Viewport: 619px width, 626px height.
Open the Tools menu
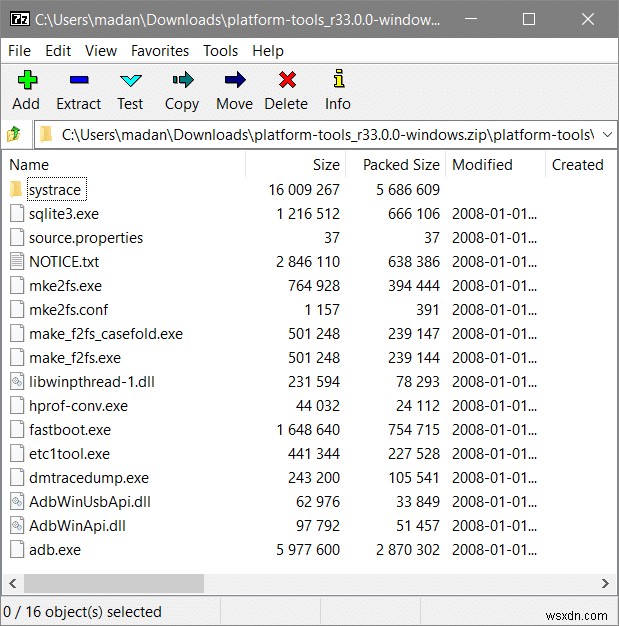(x=220, y=51)
